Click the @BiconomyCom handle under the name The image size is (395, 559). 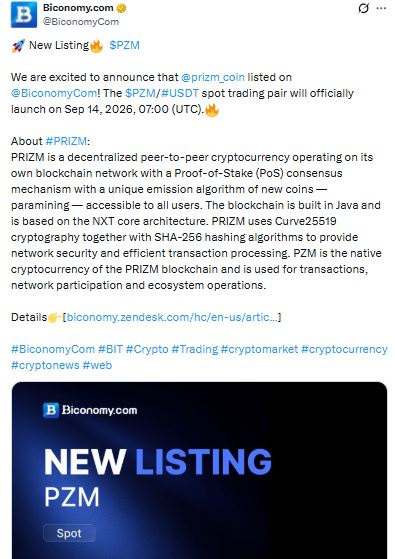[x=81, y=21]
